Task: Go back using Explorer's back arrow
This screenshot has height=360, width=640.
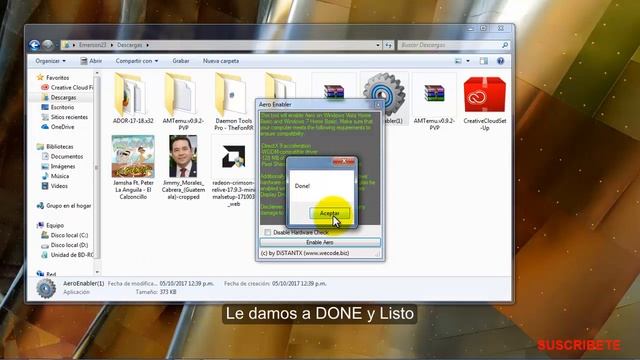Action: [x=35, y=45]
